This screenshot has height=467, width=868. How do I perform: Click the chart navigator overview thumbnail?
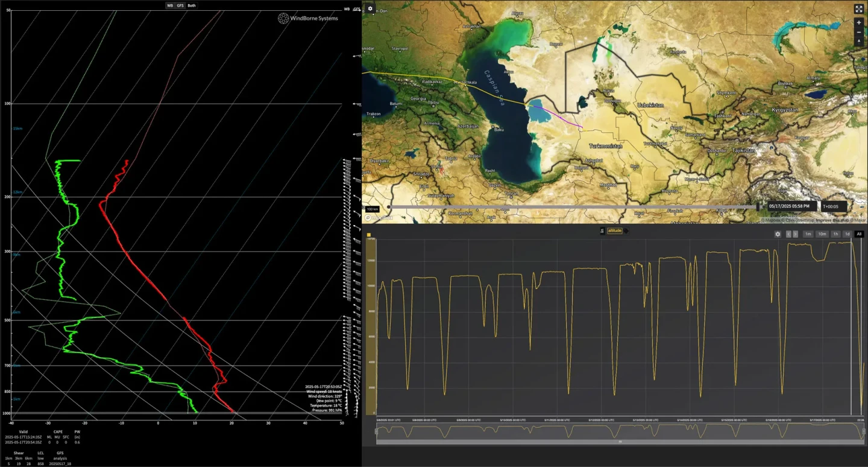coord(620,431)
